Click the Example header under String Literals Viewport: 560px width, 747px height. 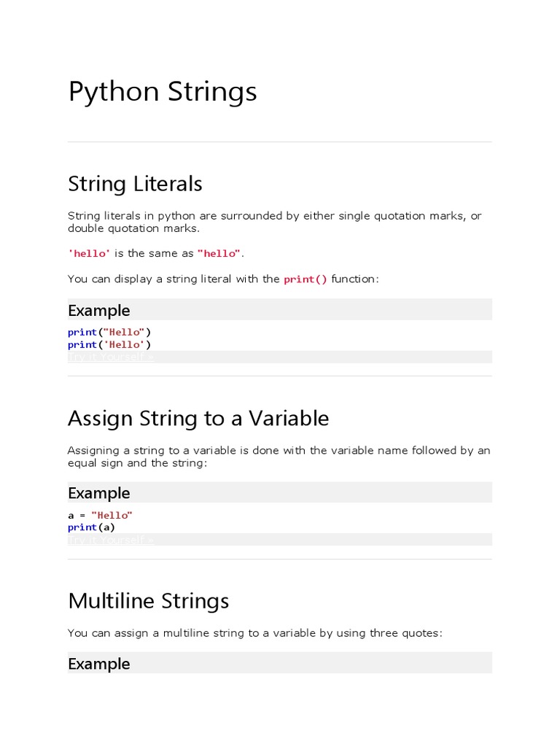coord(99,311)
